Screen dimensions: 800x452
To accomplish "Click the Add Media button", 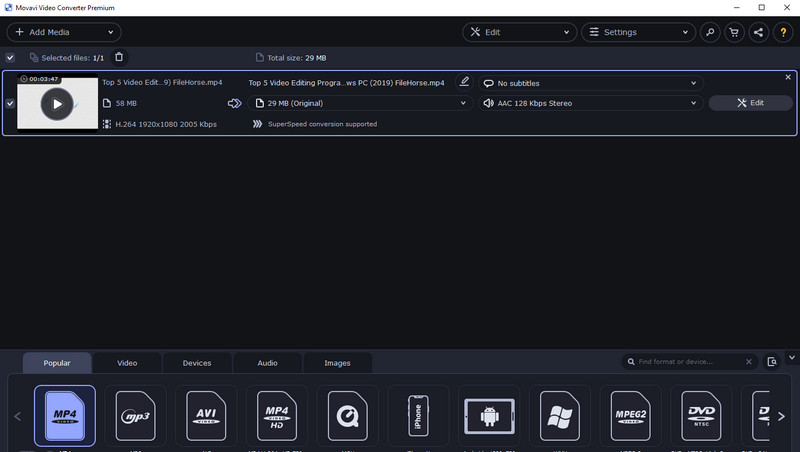I will click(64, 32).
